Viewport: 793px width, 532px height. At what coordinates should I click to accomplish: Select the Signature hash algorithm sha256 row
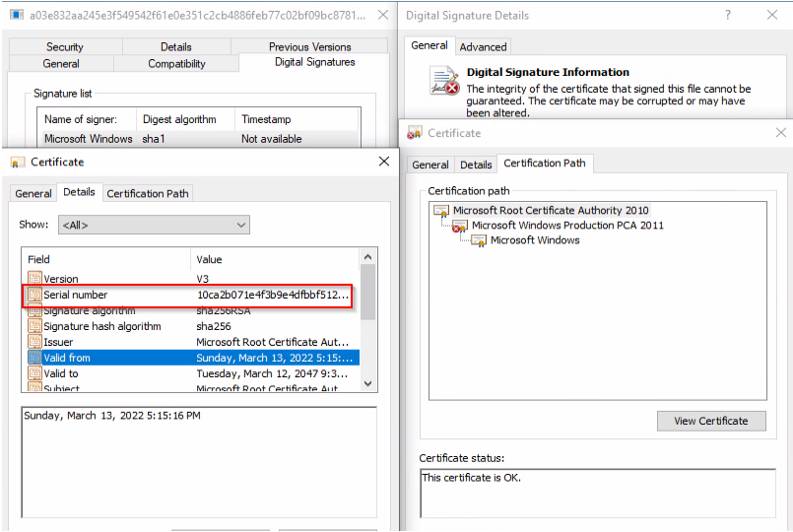(192, 326)
